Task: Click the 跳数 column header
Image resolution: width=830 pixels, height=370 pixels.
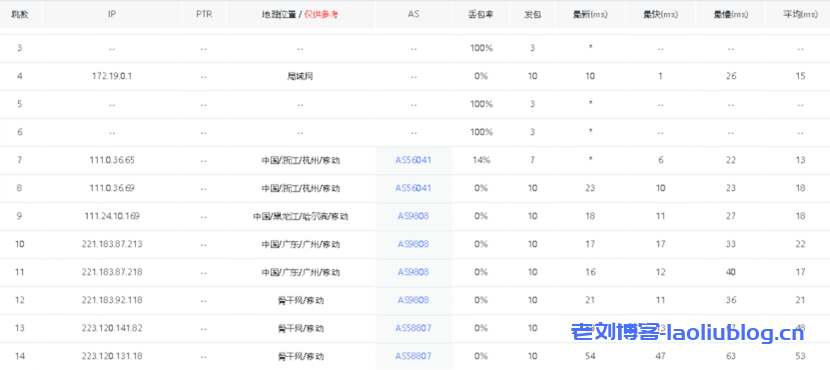Action: (20, 14)
